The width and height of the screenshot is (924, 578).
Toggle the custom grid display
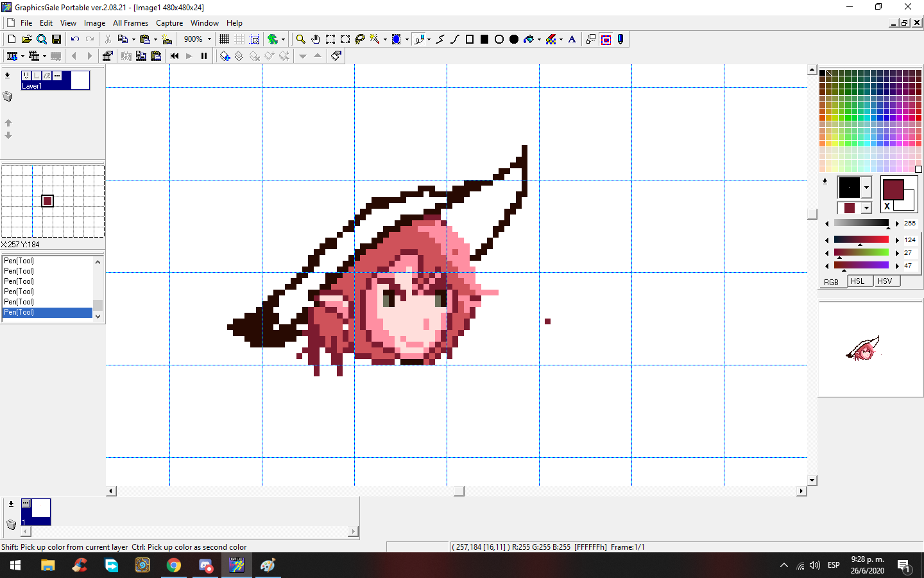(x=239, y=39)
